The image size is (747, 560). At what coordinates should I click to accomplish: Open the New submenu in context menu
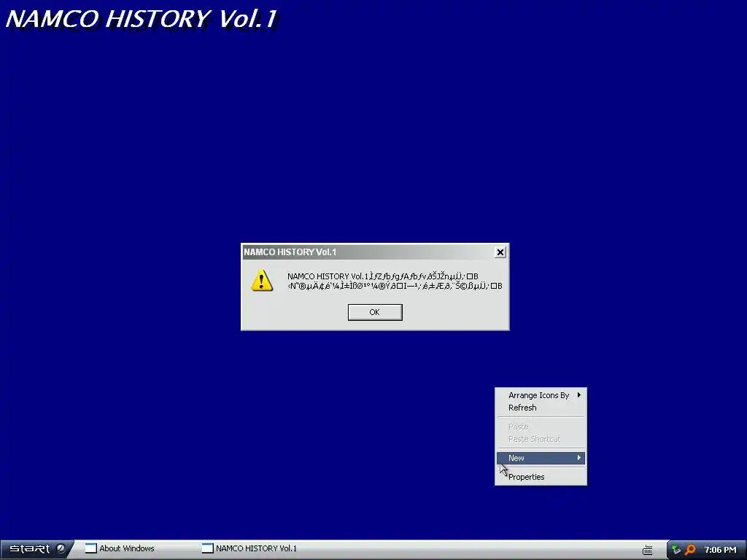tap(541, 458)
